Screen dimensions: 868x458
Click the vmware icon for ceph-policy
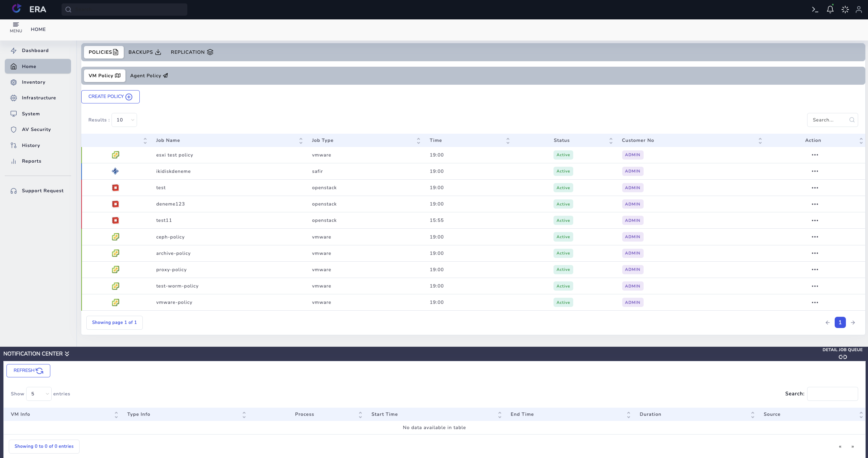pyautogui.click(x=116, y=237)
